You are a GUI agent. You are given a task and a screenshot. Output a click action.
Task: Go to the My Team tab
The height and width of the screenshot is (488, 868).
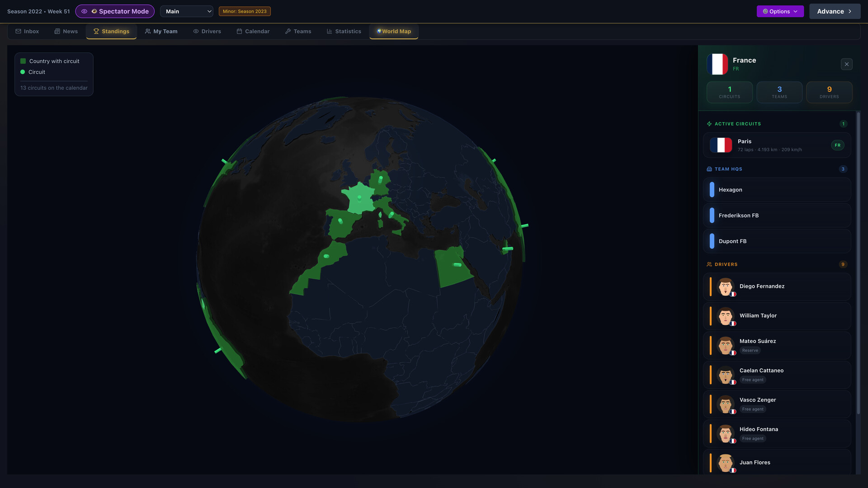(161, 31)
